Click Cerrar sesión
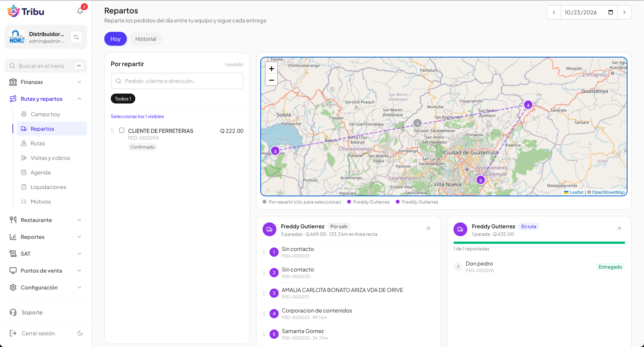 pyautogui.click(x=38, y=333)
